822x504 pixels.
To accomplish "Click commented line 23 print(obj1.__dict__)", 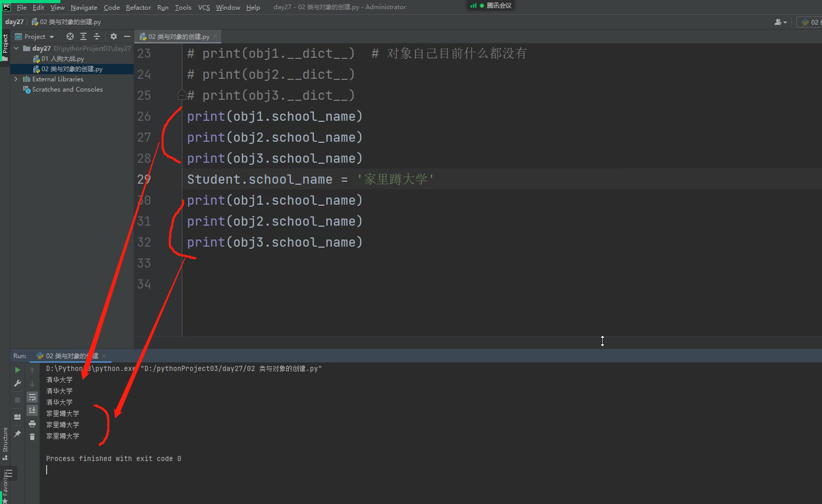I will [271, 53].
